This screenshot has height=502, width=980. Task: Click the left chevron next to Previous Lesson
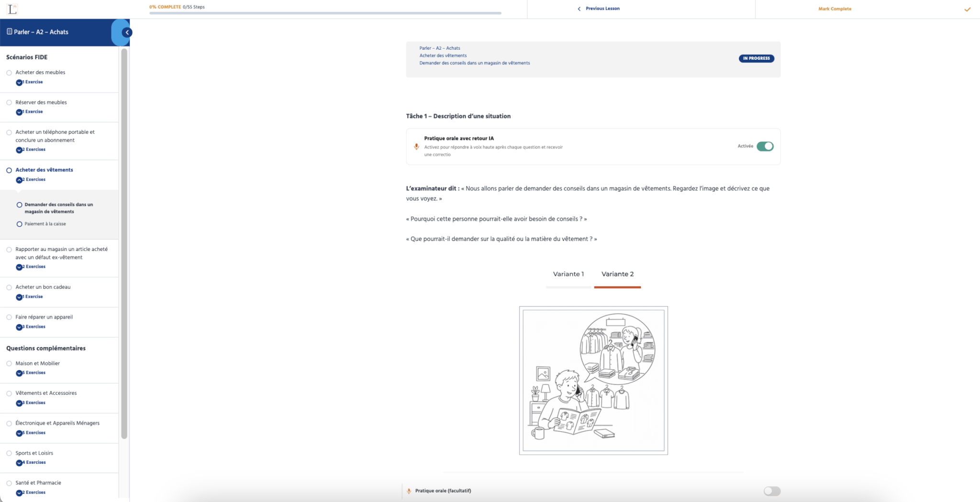click(579, 9)
